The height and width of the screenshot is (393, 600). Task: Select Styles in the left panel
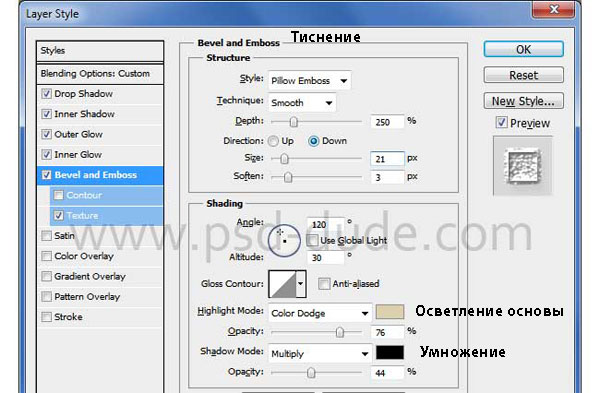tap(100, 51)
